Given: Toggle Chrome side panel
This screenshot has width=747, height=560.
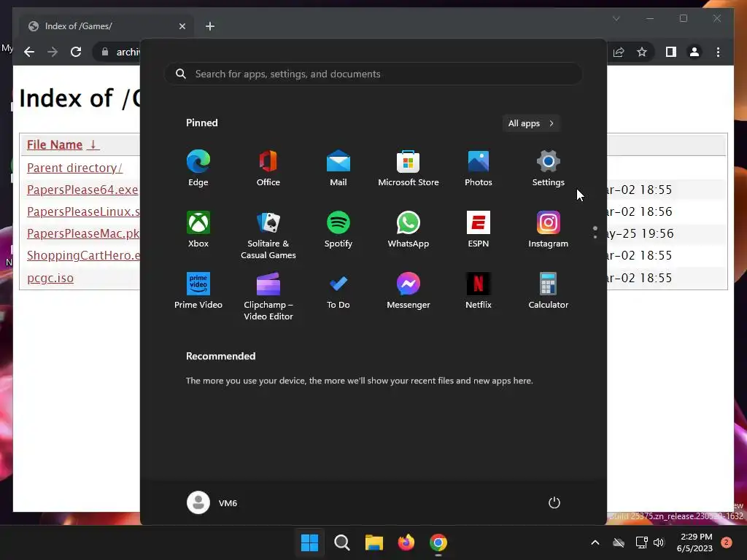Looking at the screenshot, I should (x=671, y=52).
